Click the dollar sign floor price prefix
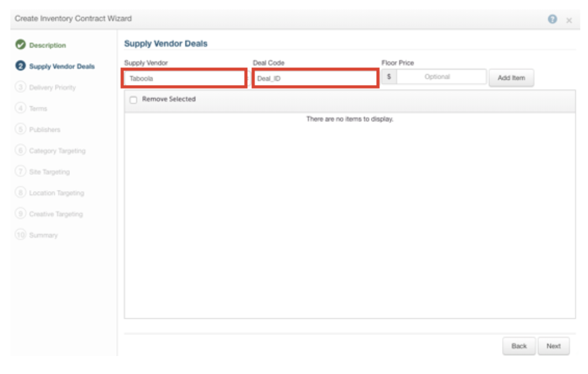This screenshot has width=588, height=374. coord(389,76)
